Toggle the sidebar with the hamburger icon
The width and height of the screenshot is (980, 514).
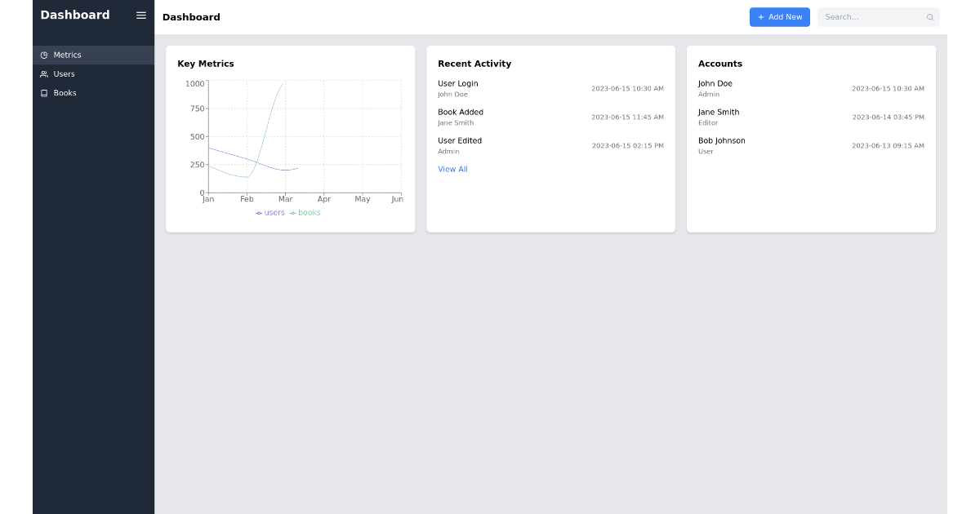click(x=140, y=15)
